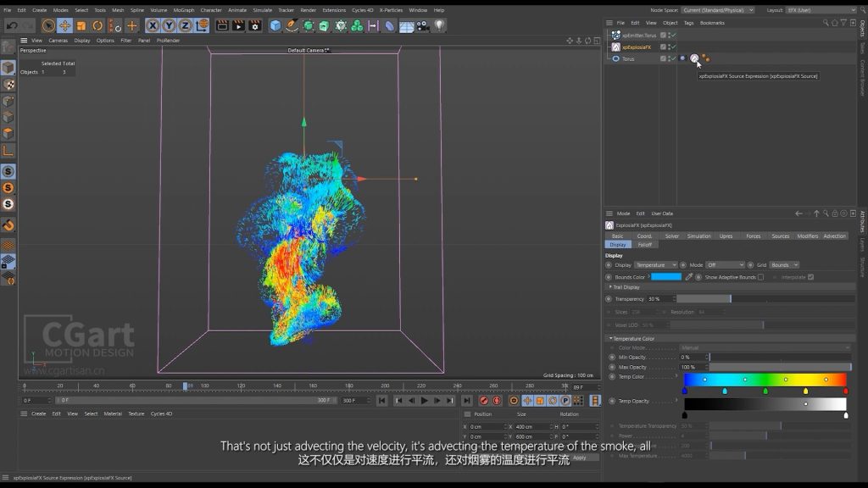This screenshot has width=868, height=488.
Task: Click Go to End of timeline
Action: coord(467,400)
